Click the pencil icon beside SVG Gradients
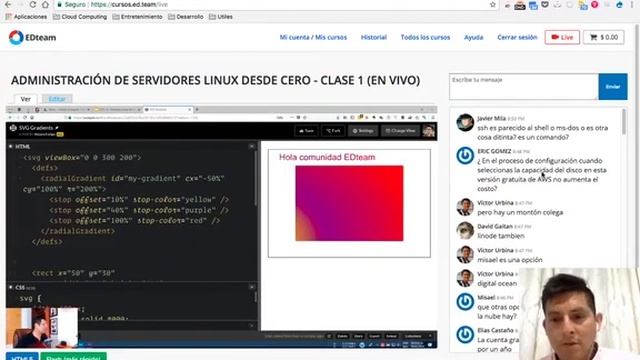 [57, 128]
